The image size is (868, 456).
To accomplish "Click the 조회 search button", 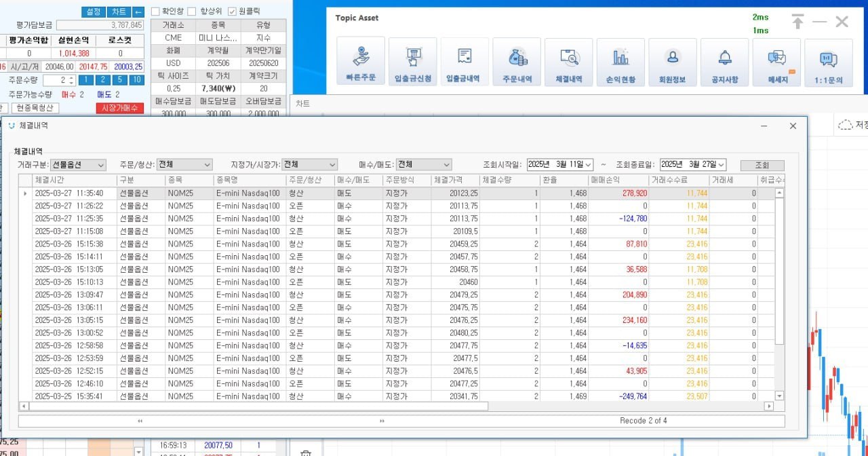I will tap(762, 166).
